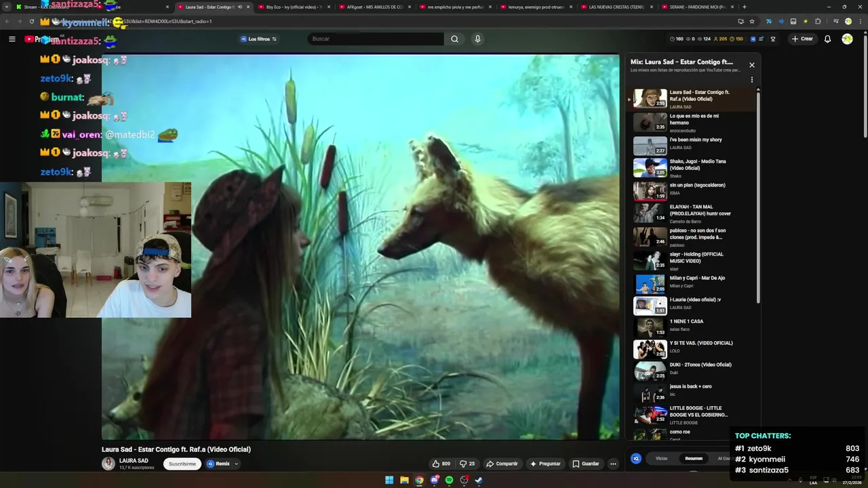Bookmark this page with the star icon
Image resolution: width=868 pixels, height=488 pixels.
point(752,21)
